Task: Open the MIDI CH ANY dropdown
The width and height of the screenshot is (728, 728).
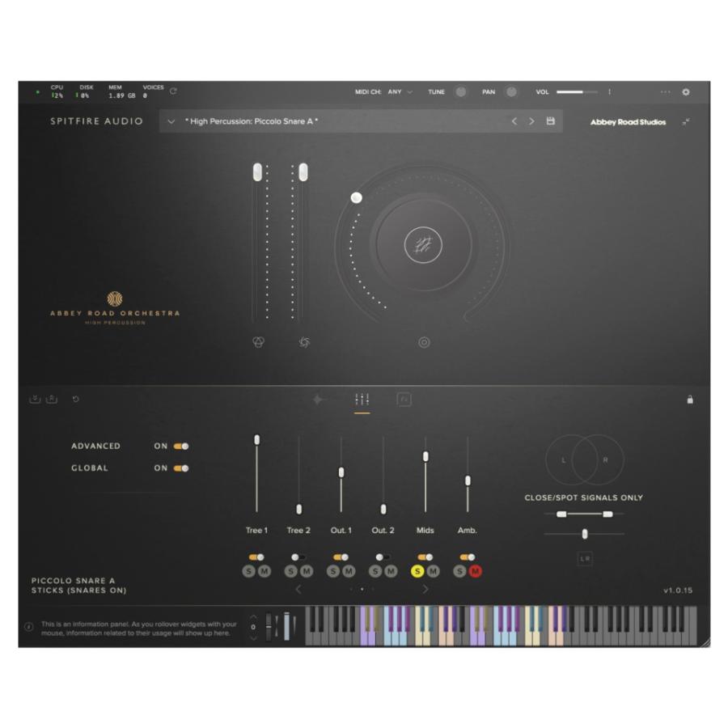Action: pos(400,92)
